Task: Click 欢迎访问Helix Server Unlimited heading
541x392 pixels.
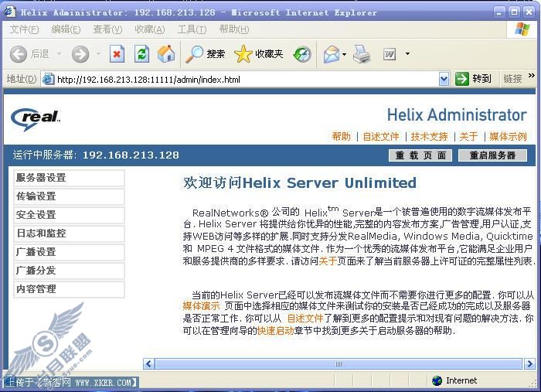Action: tap(300, 182)
